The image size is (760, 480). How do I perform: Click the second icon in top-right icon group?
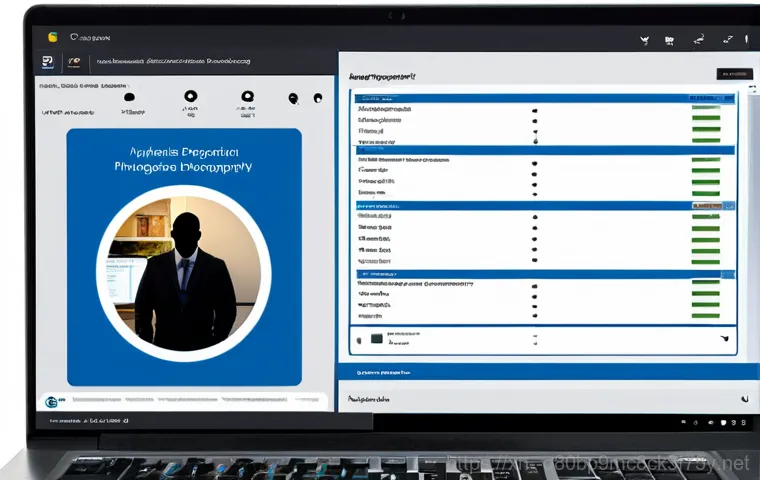tap(669, 41)
